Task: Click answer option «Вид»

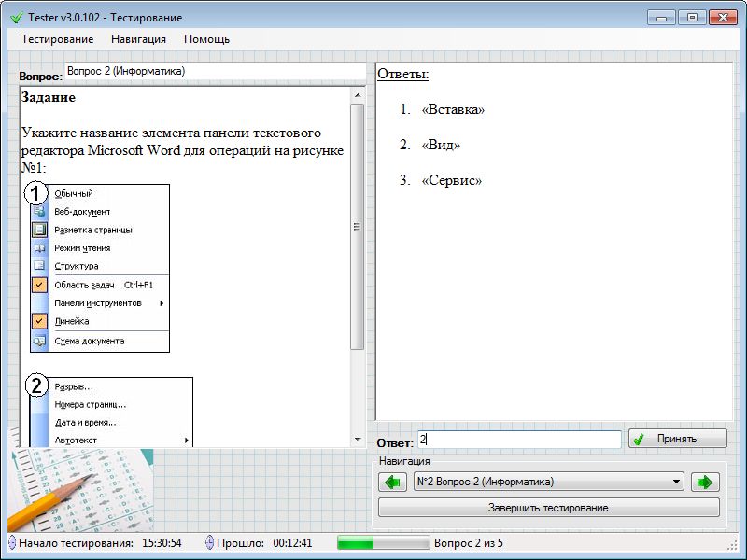Action: 441,145
